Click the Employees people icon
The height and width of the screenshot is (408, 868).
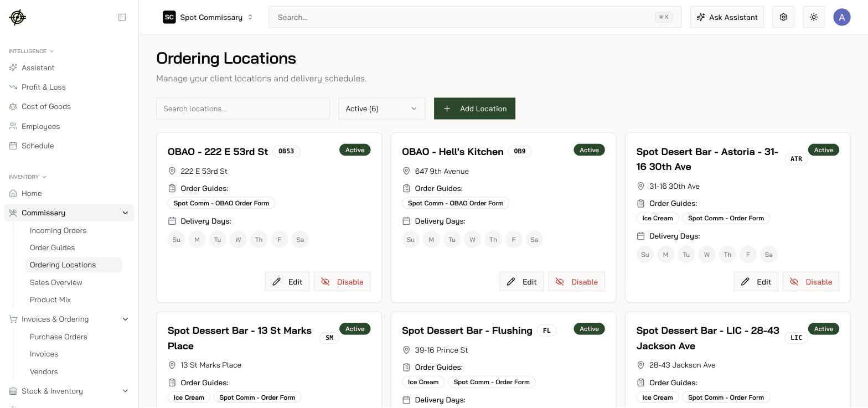[x=13, y=126]
